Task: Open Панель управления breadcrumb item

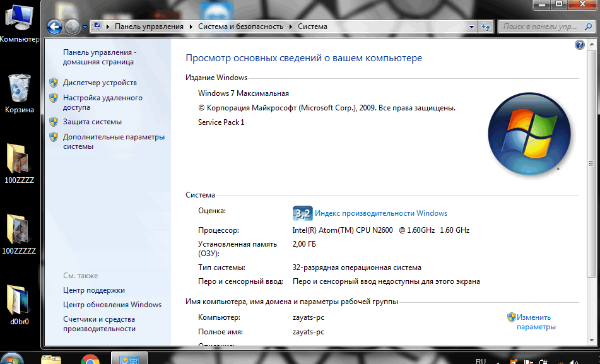Action: pyautogui.click(x=149, y=26)
